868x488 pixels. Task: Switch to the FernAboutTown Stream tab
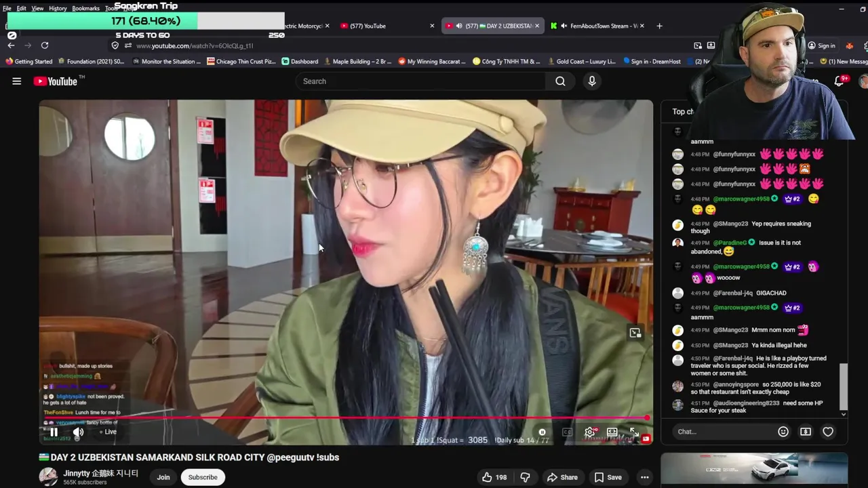(597, 26)
